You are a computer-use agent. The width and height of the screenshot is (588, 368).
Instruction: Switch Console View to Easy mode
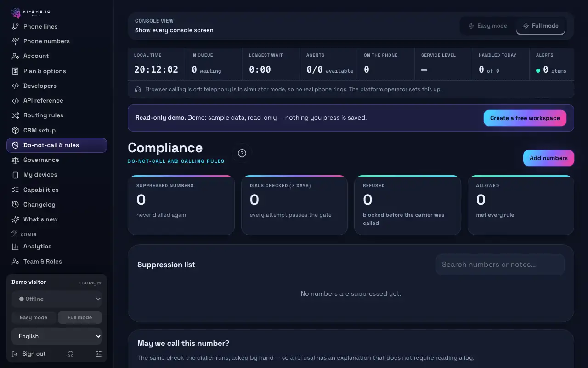487,26
